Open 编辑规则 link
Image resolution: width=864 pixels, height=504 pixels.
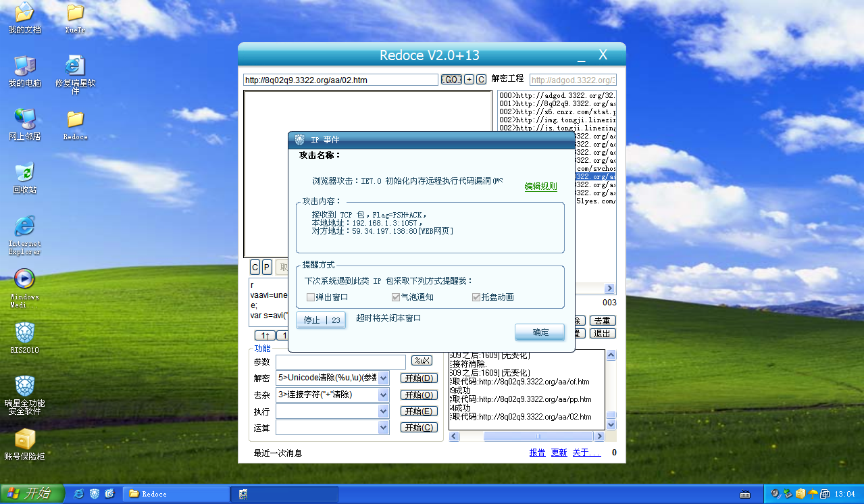pyautogui.click(x=540, y=186)
